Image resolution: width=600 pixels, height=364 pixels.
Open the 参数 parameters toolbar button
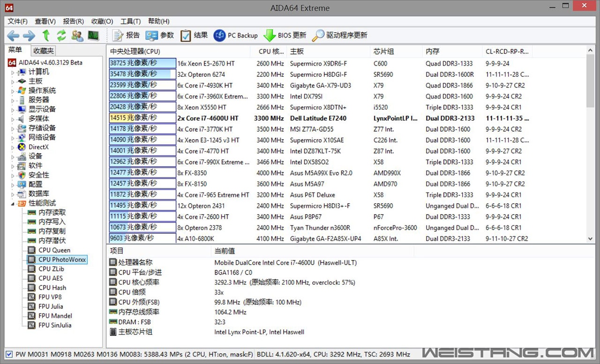pos(159,35)
